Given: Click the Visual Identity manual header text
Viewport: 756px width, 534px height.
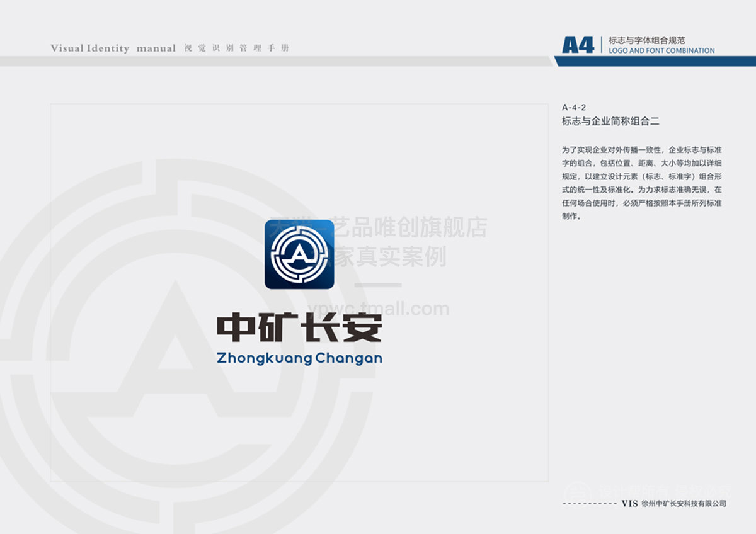Looking at the screenshot, I should click(x=113, y=48).
